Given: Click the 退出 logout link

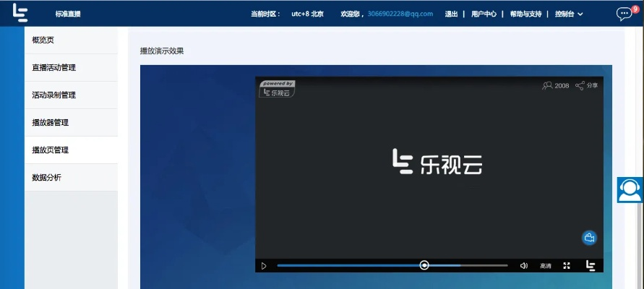Looking at the screenshot, I should point(451,14).
